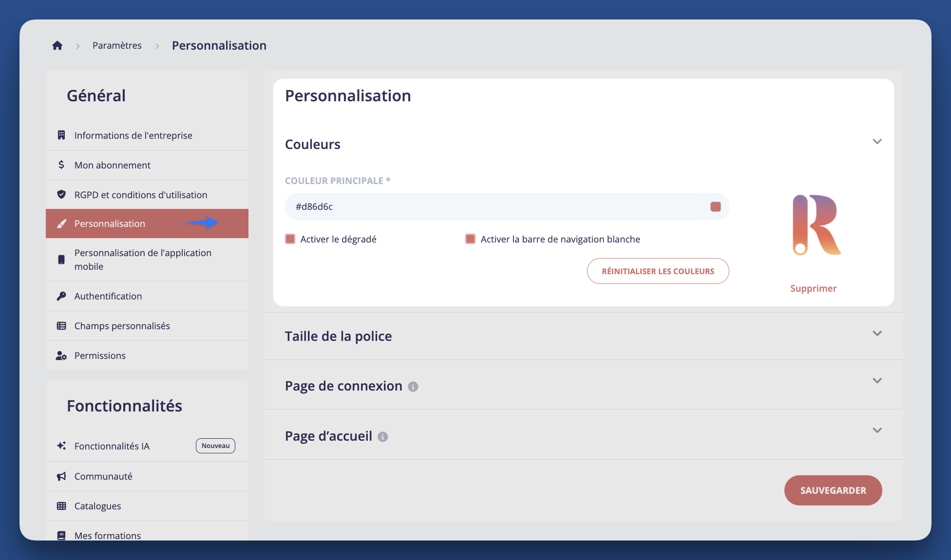
Task: Collapse the Couleurs section chevron
Action: point(877,142)
